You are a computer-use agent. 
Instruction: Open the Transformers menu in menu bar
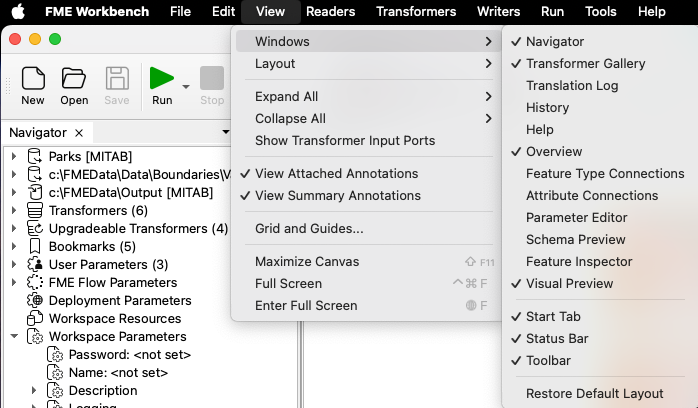tap(416, 12)
